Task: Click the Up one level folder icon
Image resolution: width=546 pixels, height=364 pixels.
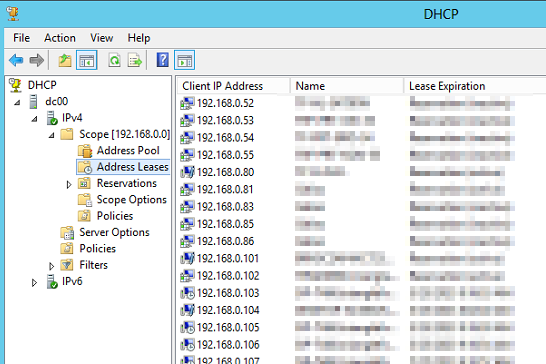Action: [x=65, y=60]
